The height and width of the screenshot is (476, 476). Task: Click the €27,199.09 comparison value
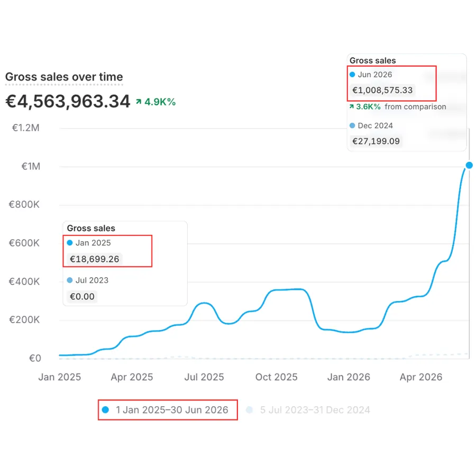(x=376, y=141)
